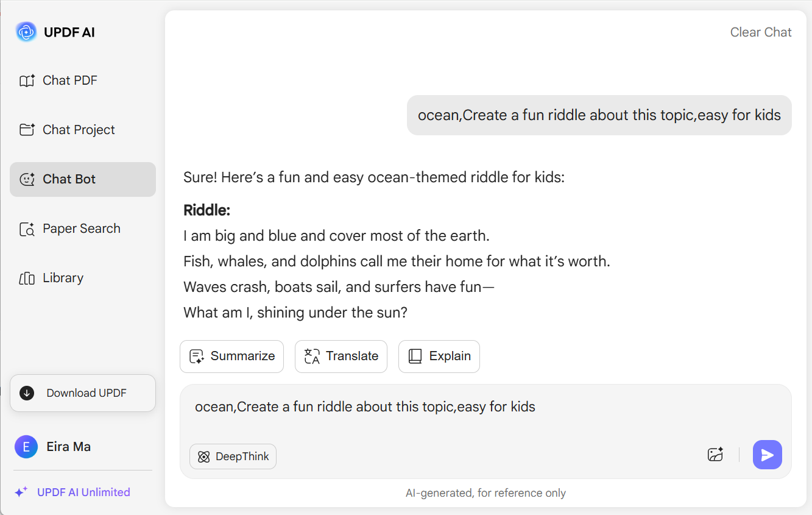Click the Translate language icon

coord(312,357)
